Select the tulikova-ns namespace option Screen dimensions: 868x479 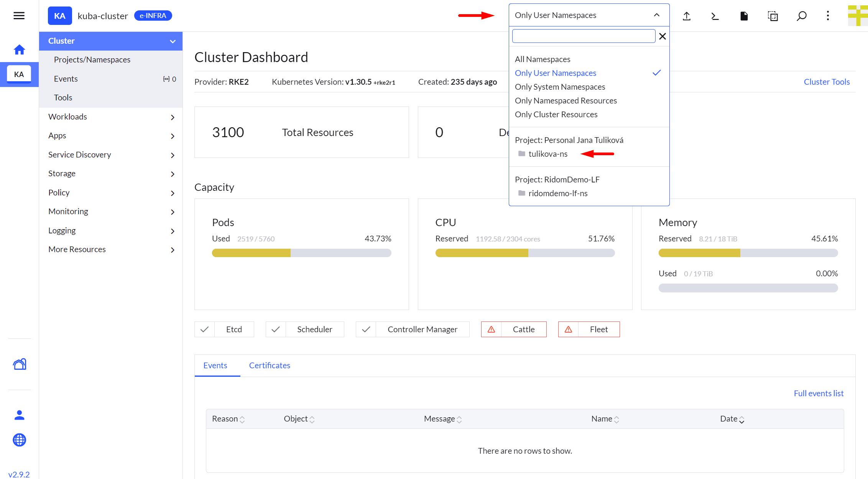point(548,154)
